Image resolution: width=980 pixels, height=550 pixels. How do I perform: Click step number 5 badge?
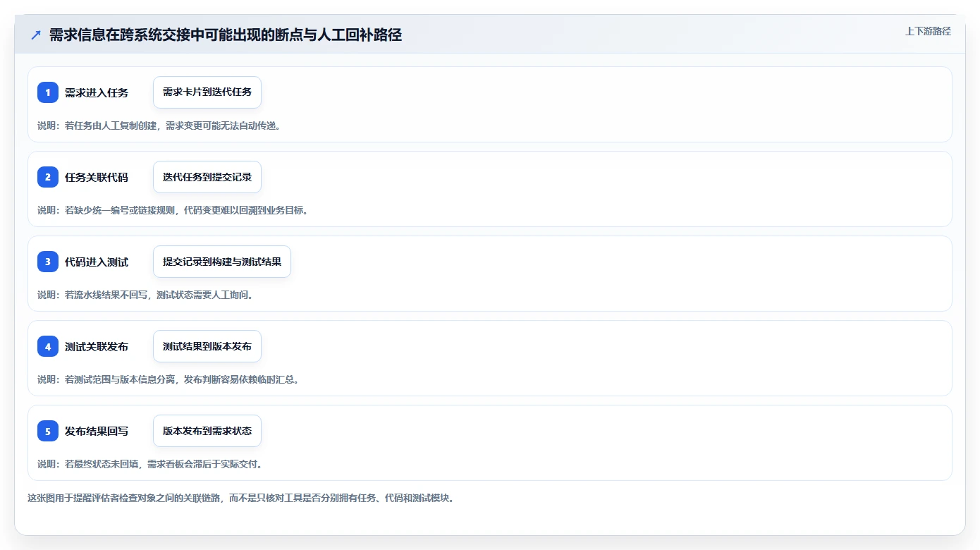coord(48,431)
